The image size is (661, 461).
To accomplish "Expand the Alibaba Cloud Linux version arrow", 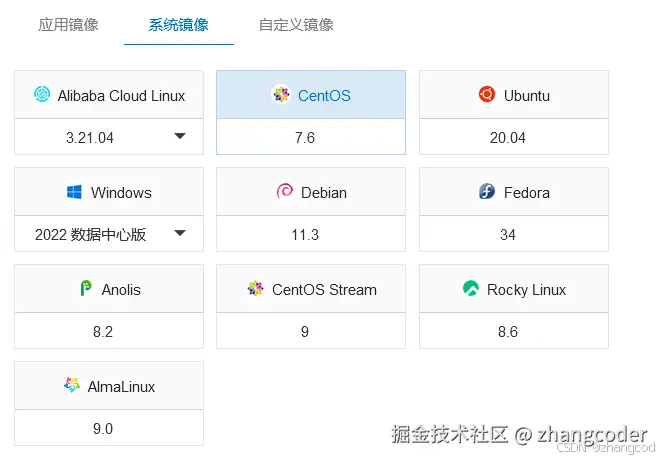I will point(180,137).
